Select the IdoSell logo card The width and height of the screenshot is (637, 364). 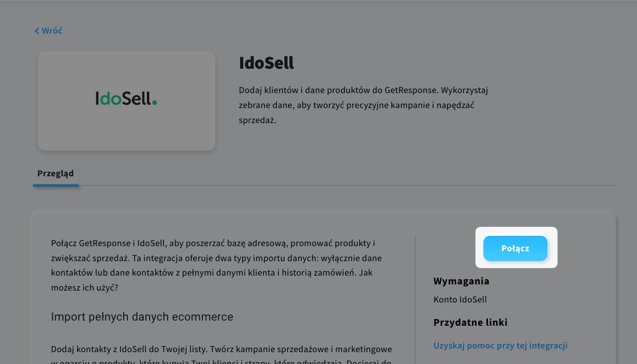click(x=126, y=101)
